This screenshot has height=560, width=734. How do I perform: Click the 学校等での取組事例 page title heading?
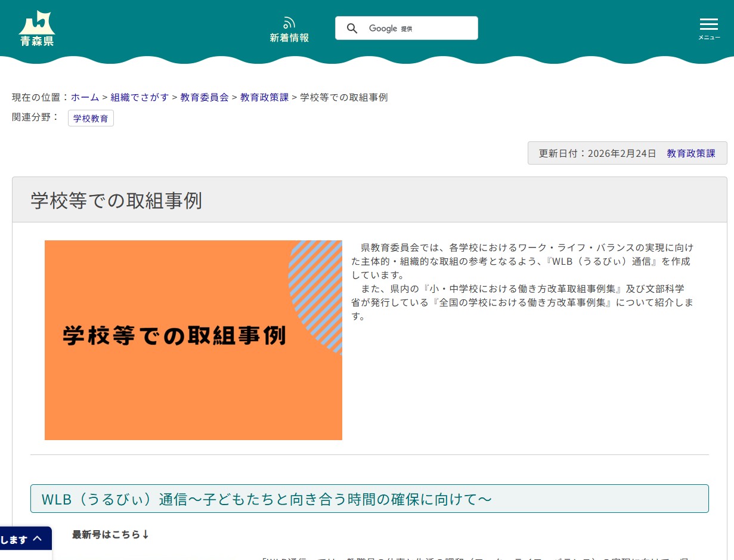tap(116, 201)
